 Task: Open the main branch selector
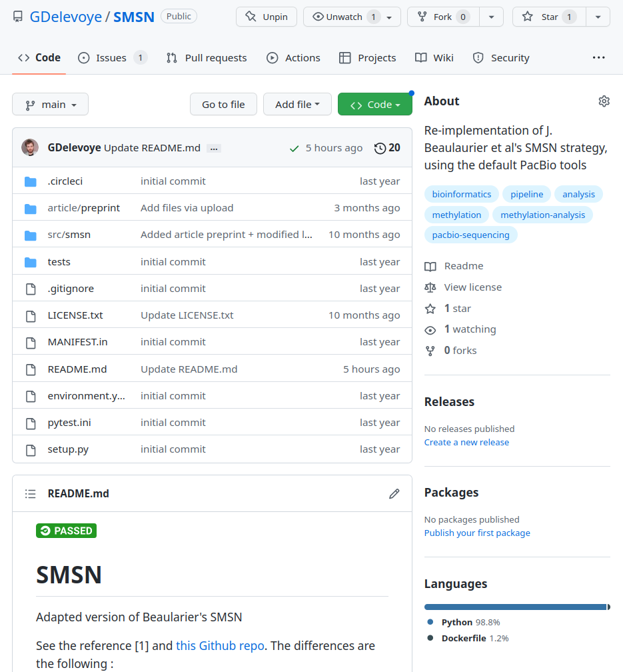coord(50,104)
